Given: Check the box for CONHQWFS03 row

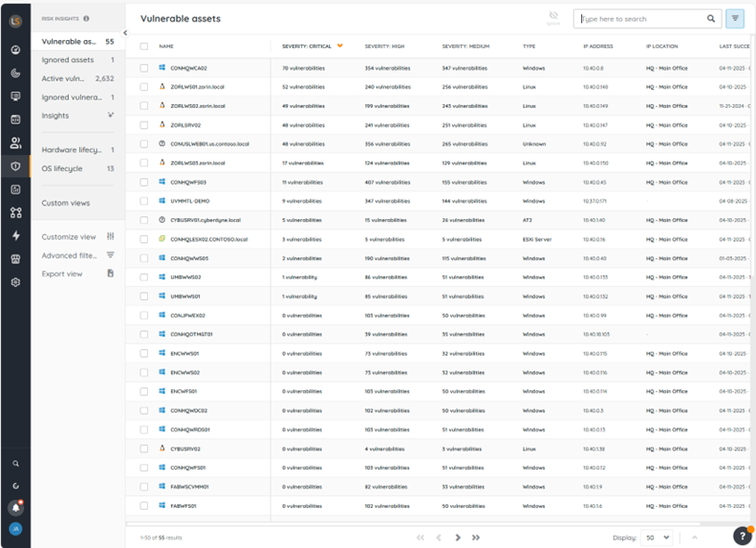Looking at the screenshot, I should click(x=143, y=182).
